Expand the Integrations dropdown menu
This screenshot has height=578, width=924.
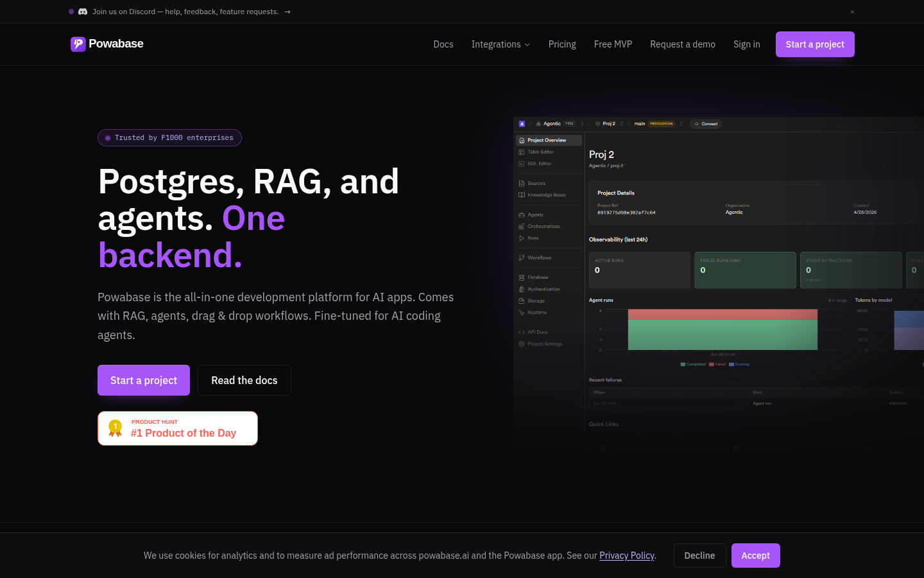click(x=501, y=44)
